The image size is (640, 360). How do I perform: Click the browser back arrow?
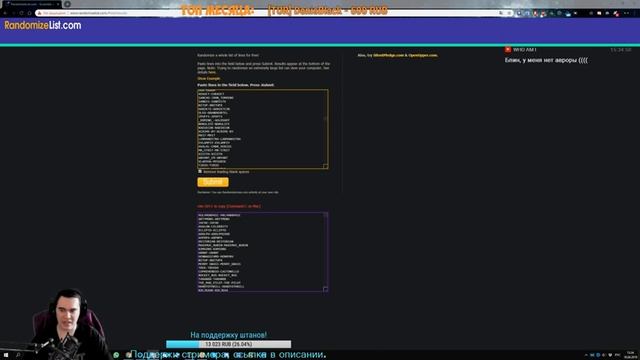(x=5, y=13)
